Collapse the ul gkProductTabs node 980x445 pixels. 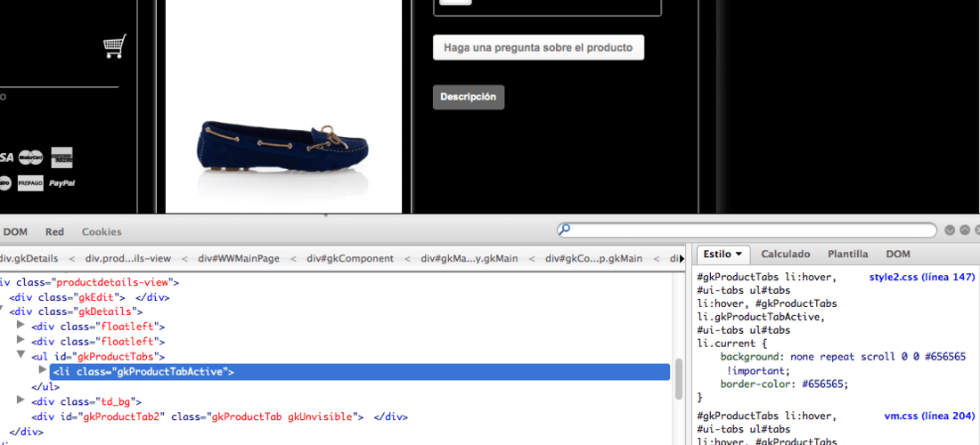pos(20,355)
